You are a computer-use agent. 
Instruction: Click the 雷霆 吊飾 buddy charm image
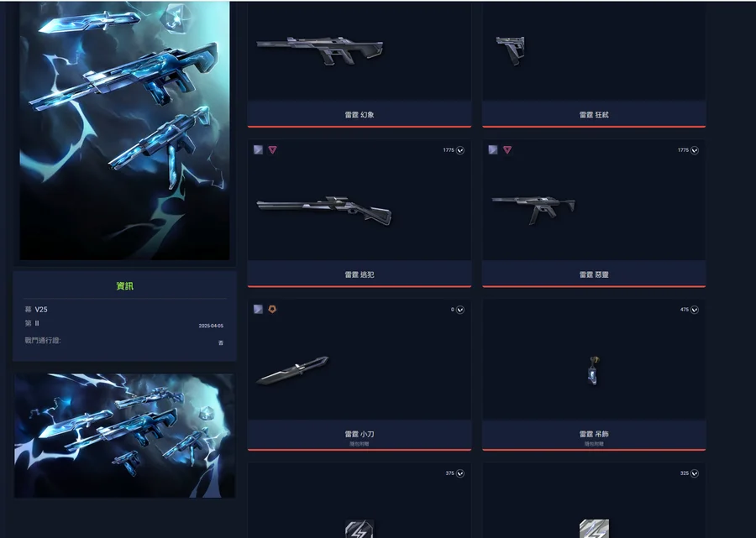(594, 370)
